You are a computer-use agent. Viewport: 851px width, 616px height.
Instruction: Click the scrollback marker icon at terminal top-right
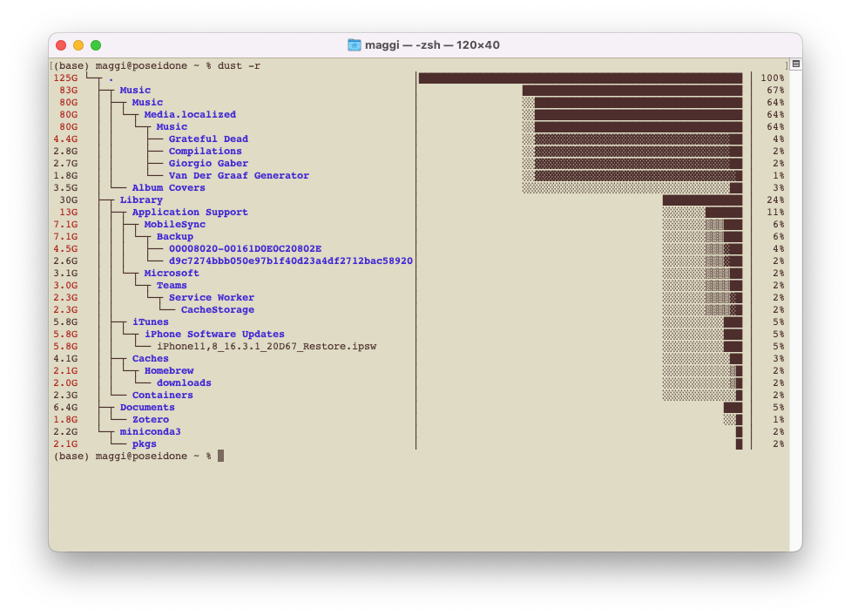tap(794, 64)
